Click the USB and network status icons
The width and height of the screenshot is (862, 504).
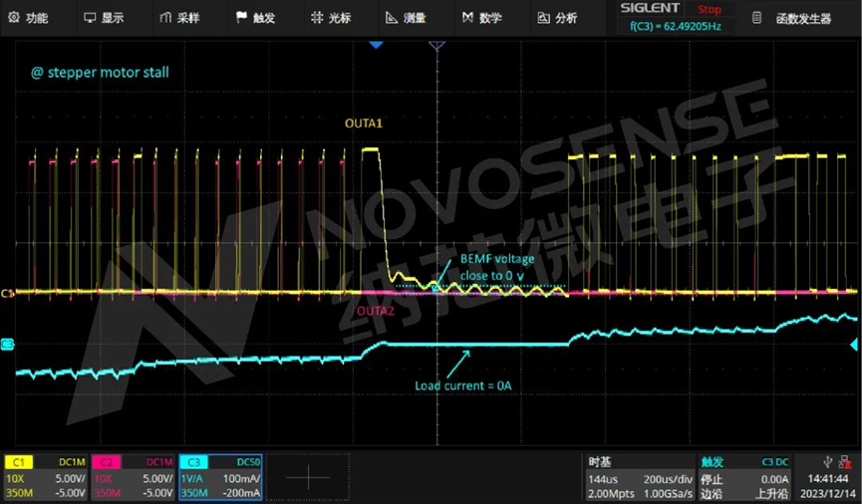click(834, 461)
